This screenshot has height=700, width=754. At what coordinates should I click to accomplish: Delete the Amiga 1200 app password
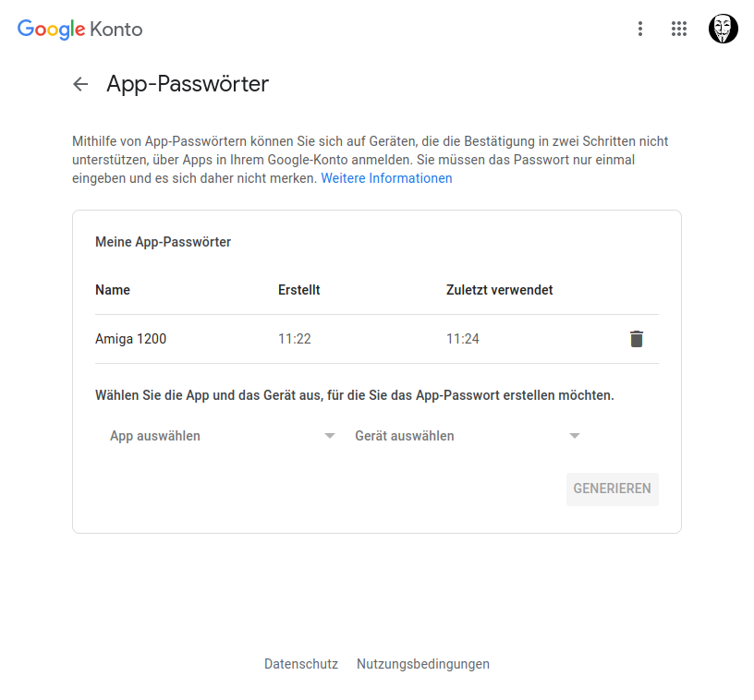[636, 339]
